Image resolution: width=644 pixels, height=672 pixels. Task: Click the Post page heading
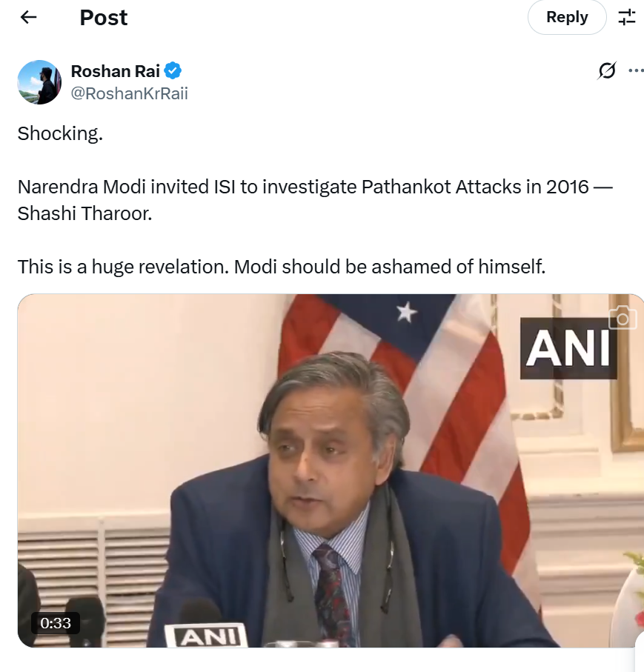point(104,17)
